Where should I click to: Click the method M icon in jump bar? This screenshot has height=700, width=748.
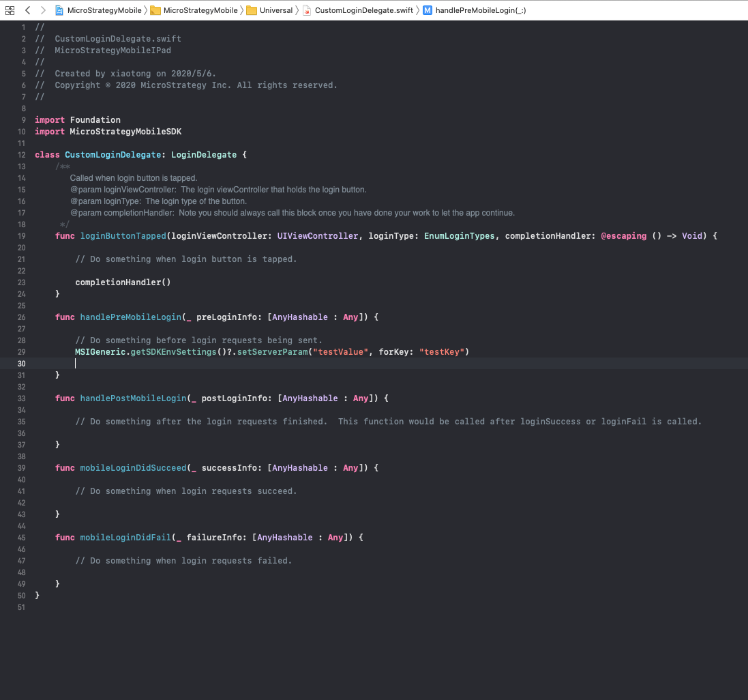(x=428, y=10)
